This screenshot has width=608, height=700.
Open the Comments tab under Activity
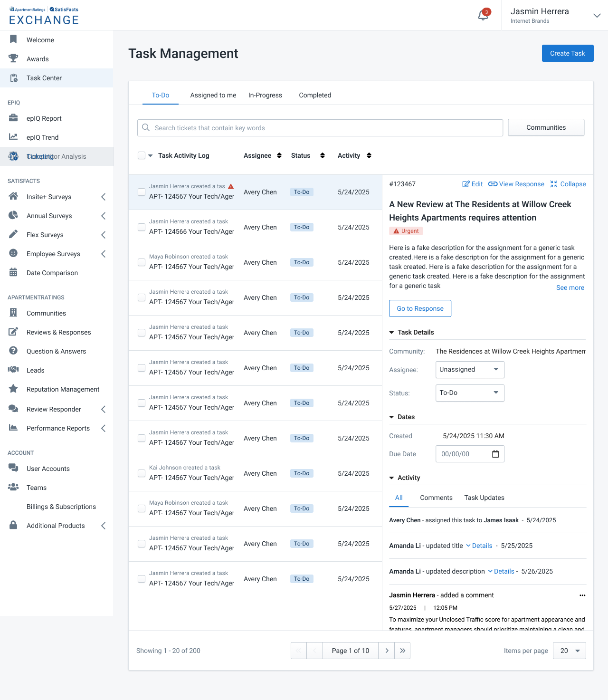436,498
